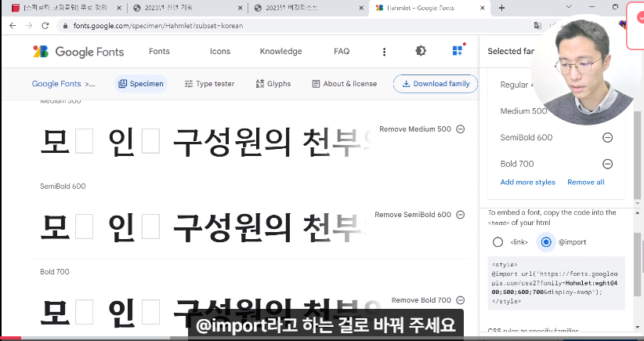Click the Download family button
644x341 pixels.
pos(436,84)
